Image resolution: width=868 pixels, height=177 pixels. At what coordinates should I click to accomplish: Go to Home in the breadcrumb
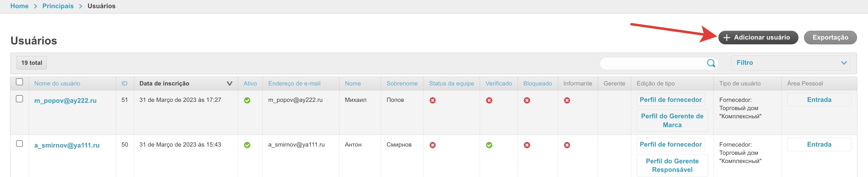tap(19, 6)
